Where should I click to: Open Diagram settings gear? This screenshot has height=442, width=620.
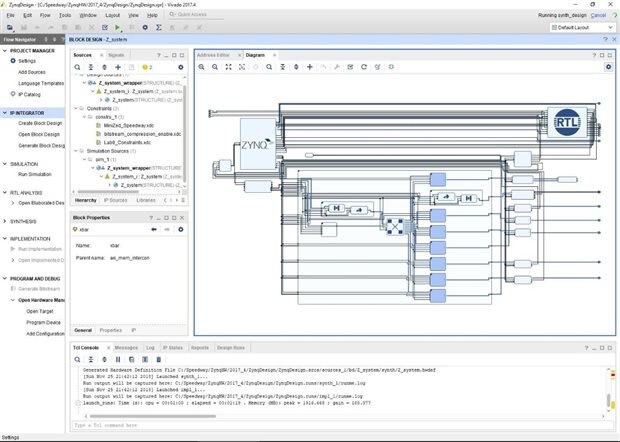point(607,66)
